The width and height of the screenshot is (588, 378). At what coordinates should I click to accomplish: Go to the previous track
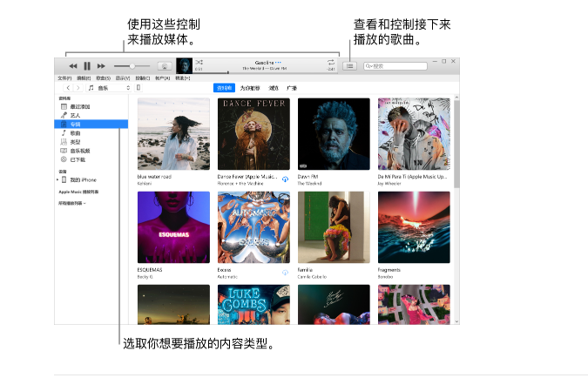(x=73, y=66)
